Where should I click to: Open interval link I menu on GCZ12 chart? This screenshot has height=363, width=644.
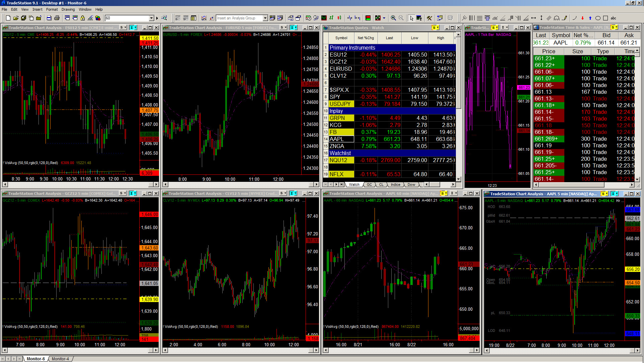pyautogui.click(x=133, y=193)
